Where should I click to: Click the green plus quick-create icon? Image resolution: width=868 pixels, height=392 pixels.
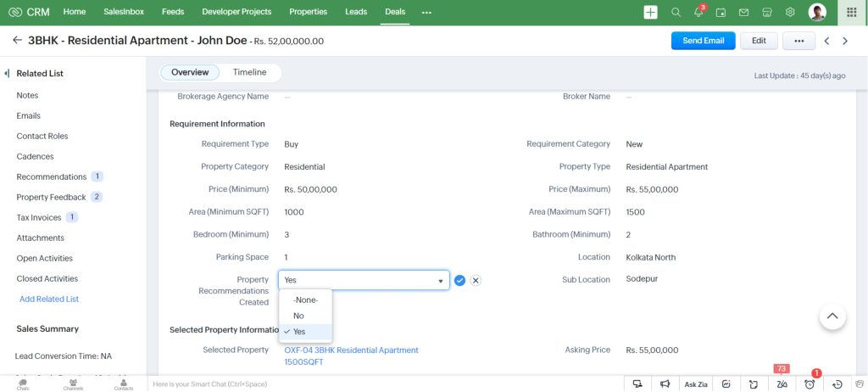[x=650, y=12]
